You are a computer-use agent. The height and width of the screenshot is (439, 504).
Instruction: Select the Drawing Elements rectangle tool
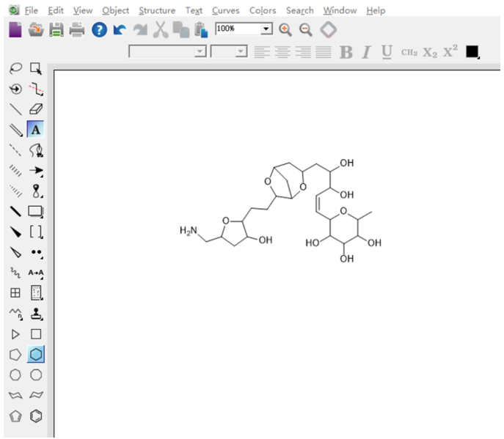pos(36,211)
